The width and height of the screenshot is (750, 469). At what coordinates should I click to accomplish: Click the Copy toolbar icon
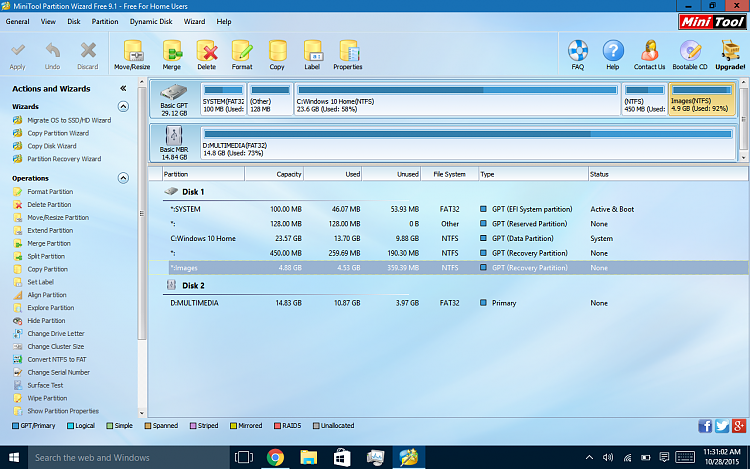click(x=277, y=52)
